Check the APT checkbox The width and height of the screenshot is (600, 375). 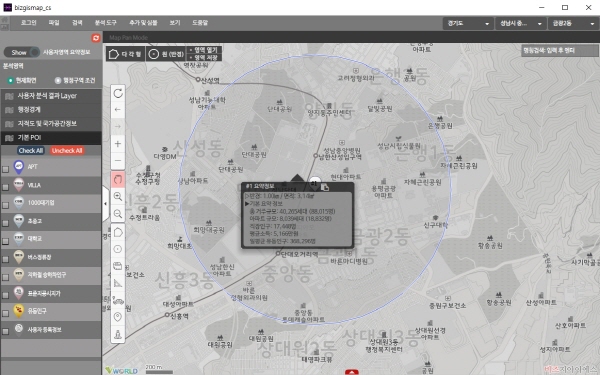pos(5,169)
